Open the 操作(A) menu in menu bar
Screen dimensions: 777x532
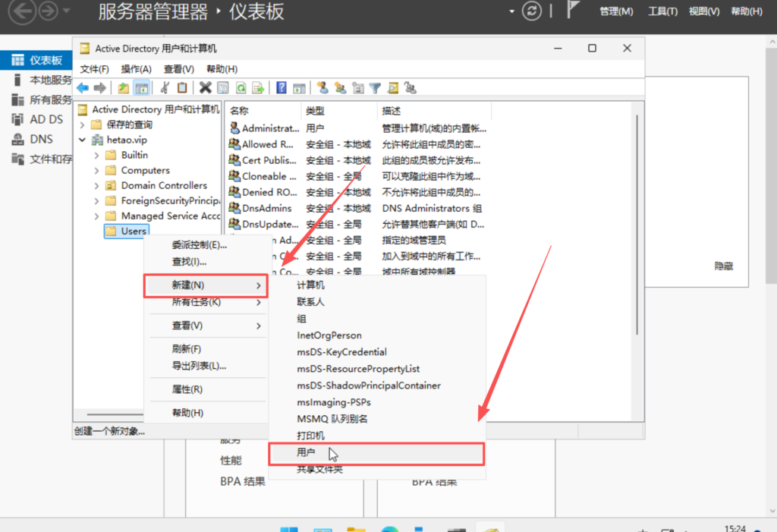[x=136, y=69]
